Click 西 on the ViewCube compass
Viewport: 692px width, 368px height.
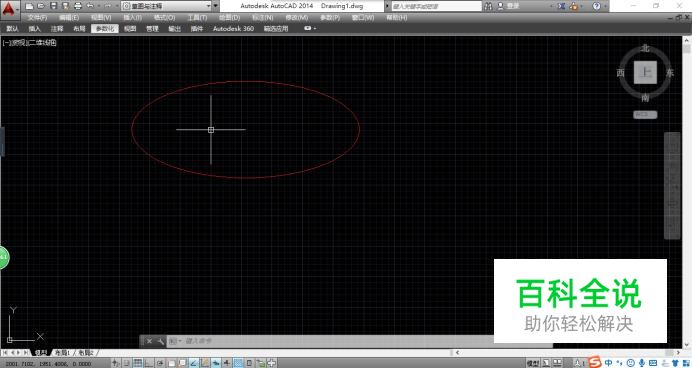pyautogui.click(x=621, y=73)
